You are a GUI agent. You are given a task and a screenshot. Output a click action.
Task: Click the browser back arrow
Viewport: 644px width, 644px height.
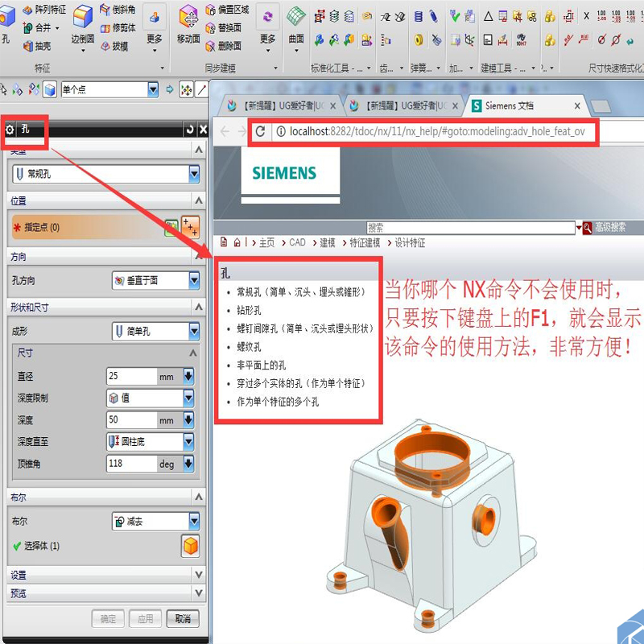pyautogui.click(x=225, y=131)
